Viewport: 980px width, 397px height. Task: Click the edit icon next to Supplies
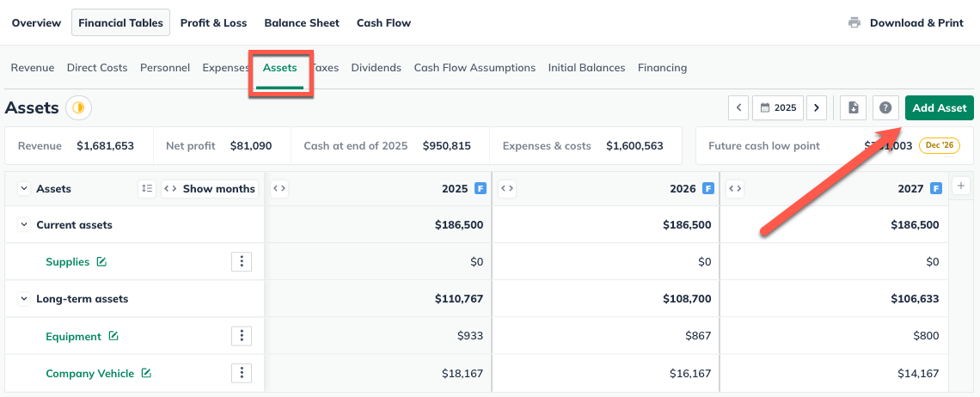click(x=101, y=262)
